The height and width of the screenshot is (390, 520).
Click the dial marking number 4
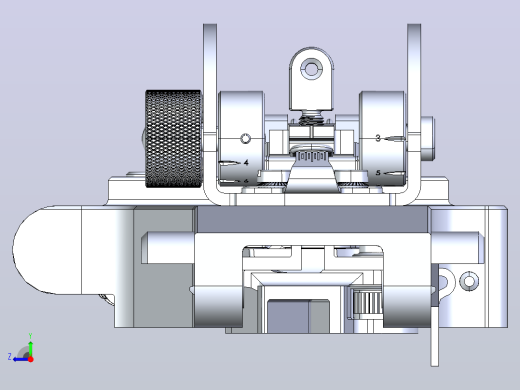pyautogui.click(x=246, y=163)
